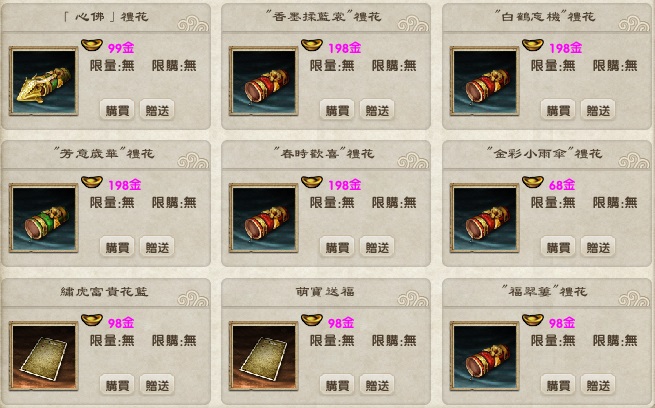The width and height of the screenshot is (655, 408).
Task: Buy the 福翠蔓 firework for 98 gold
Action: coord(558,385)
